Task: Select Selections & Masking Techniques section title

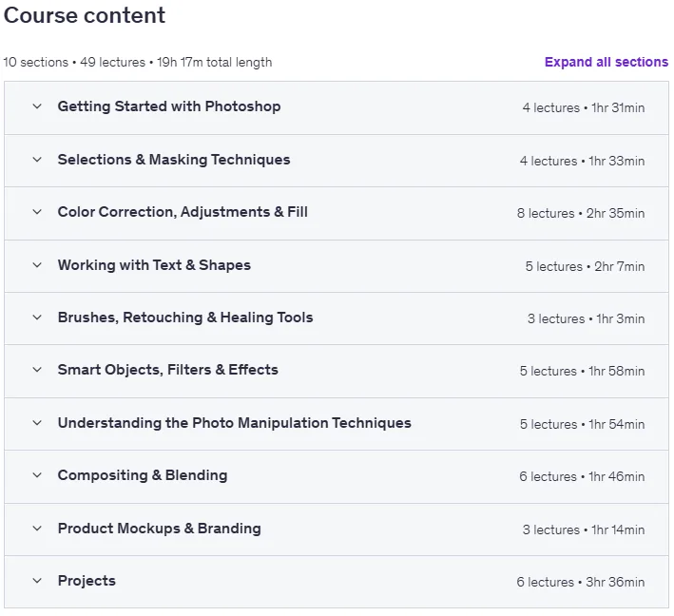Action: coord(174,160)
